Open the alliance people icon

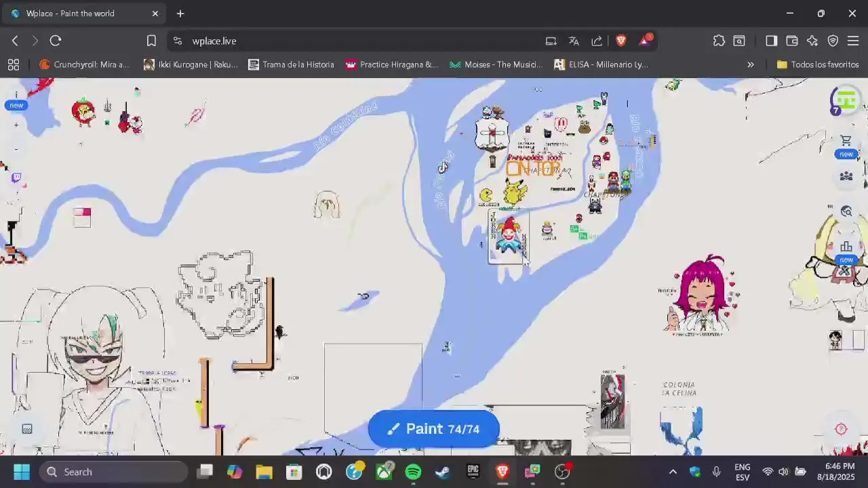click(x=846, y=176)
